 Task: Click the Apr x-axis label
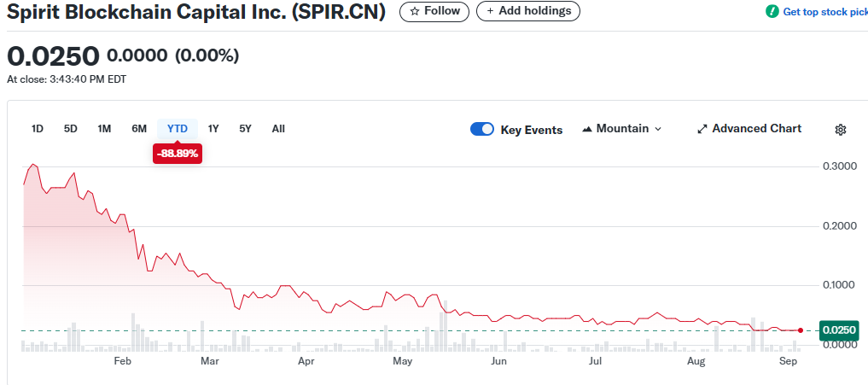coord(306,362)
